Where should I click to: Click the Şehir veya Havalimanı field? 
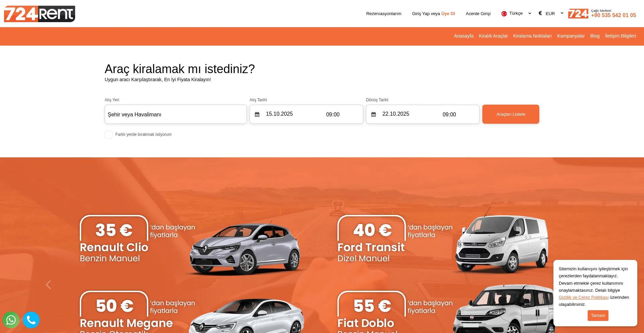coord(176,114)
